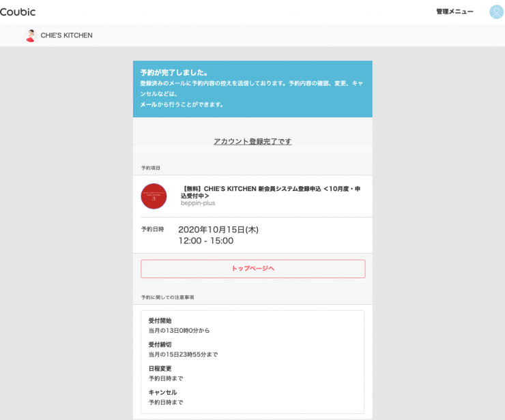Click the 受付開始 heading

(x=160, y=320)
